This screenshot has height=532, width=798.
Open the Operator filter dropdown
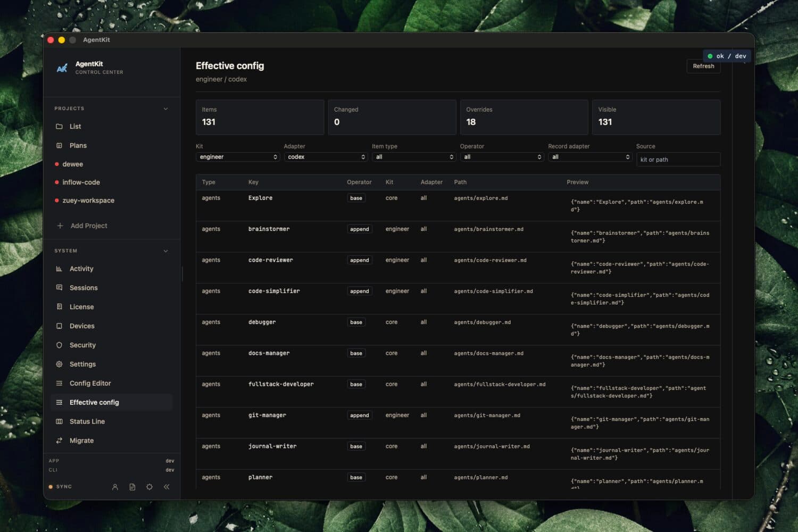502,157
